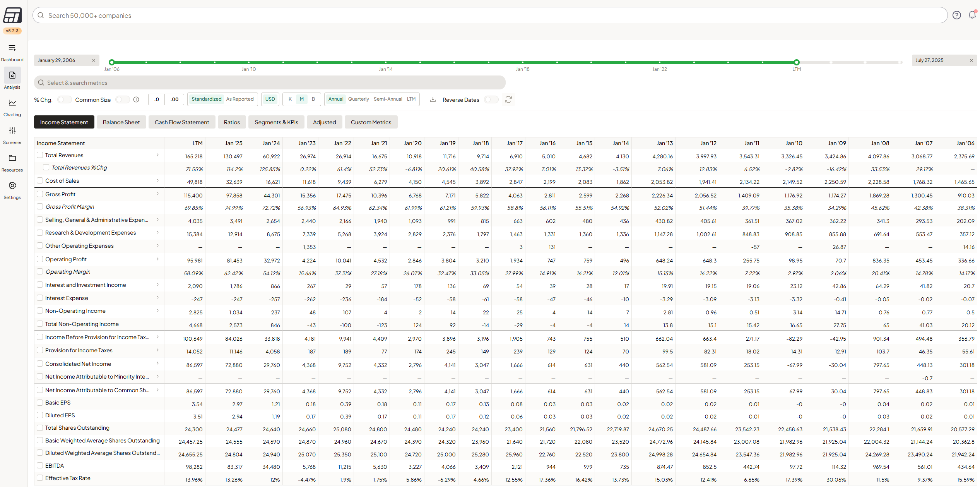This screenshot has width=980, height=487.
Task: Click the help question mark icon
Action: point(956,15)
